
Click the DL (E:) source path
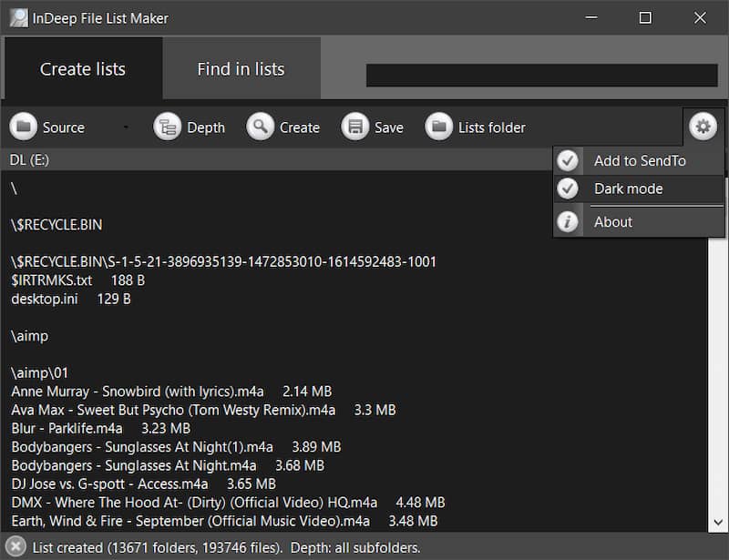click(x=29, y=160)
